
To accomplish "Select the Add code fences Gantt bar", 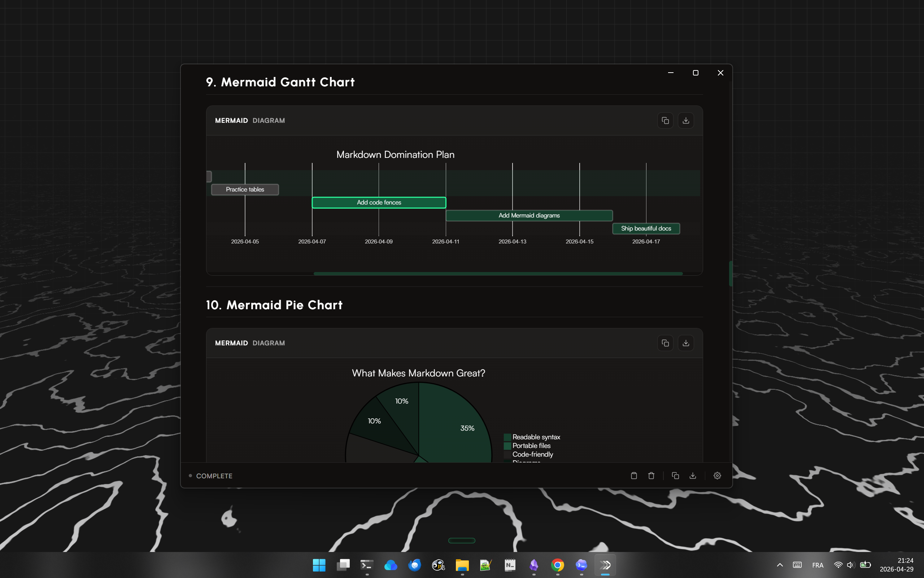I will coord(379,203).
